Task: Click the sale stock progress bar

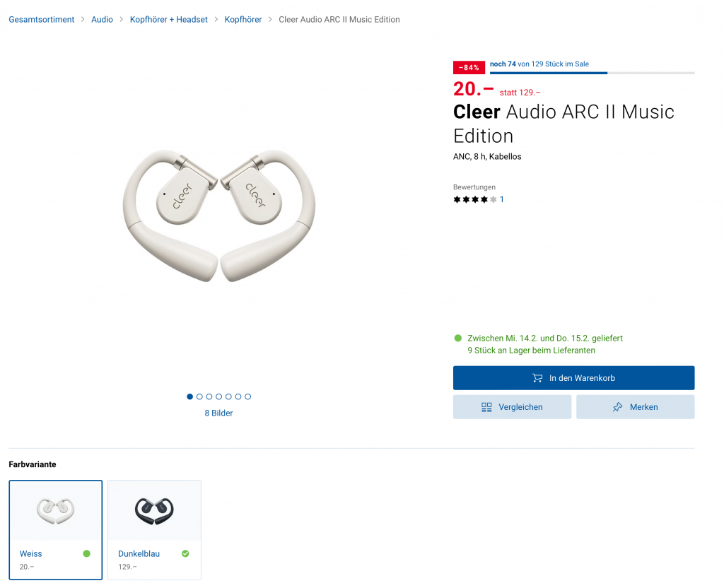Action: tap(592, 73)
